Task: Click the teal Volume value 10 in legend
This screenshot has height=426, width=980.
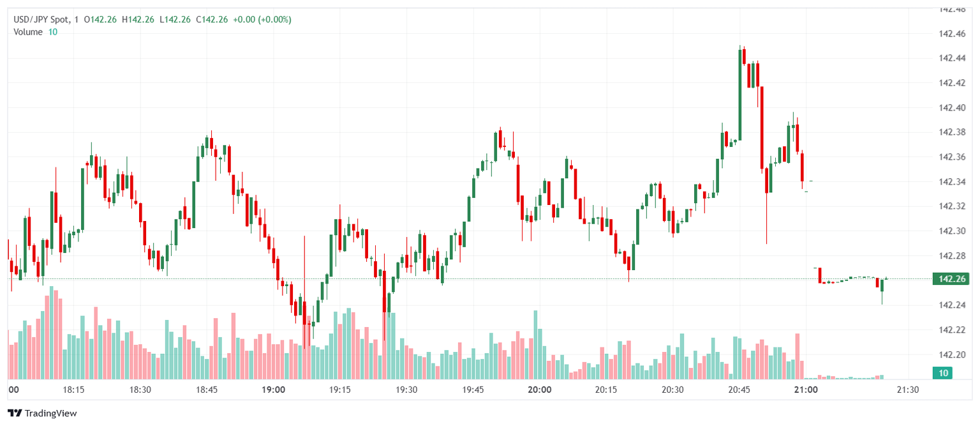Action: 52,32
